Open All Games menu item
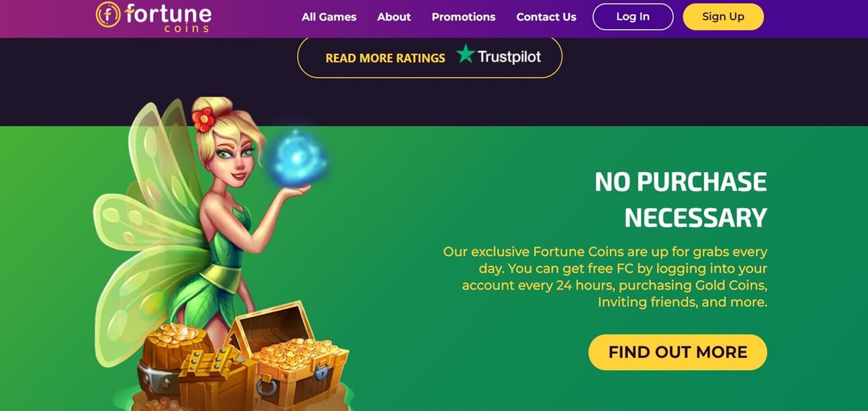Screen dimensions: 868x411 click(329, 17)
